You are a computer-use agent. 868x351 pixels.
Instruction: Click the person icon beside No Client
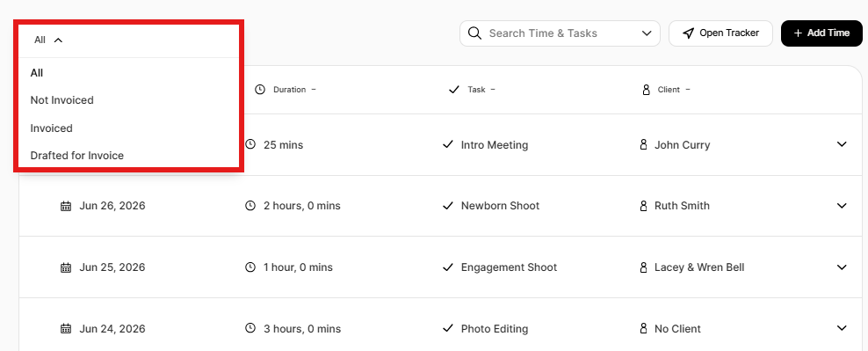[x=643, y=328]
